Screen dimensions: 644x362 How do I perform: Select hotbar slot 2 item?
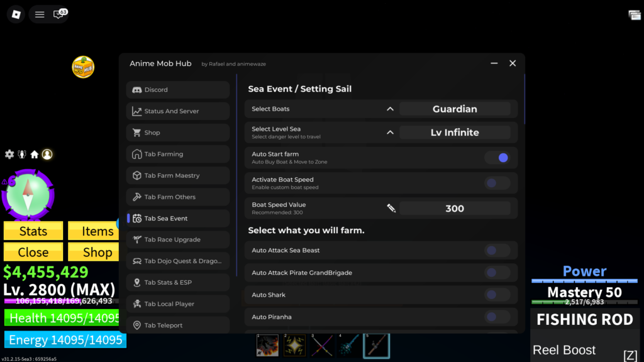[x=294, y=345]
